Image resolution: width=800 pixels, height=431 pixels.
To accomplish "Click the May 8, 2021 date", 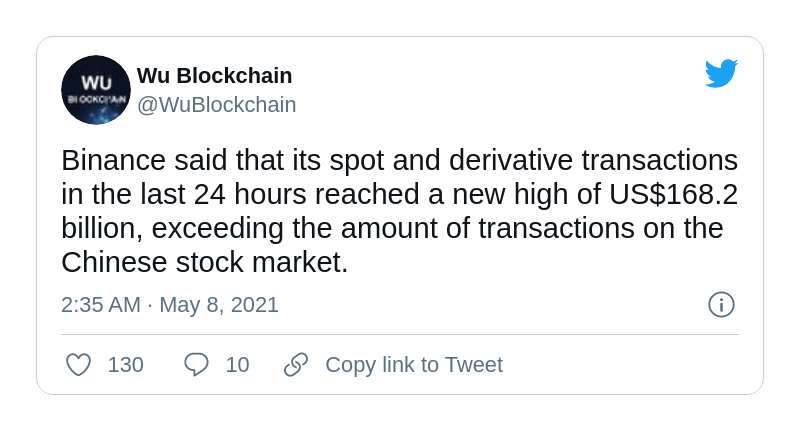I will coord(219,305).
